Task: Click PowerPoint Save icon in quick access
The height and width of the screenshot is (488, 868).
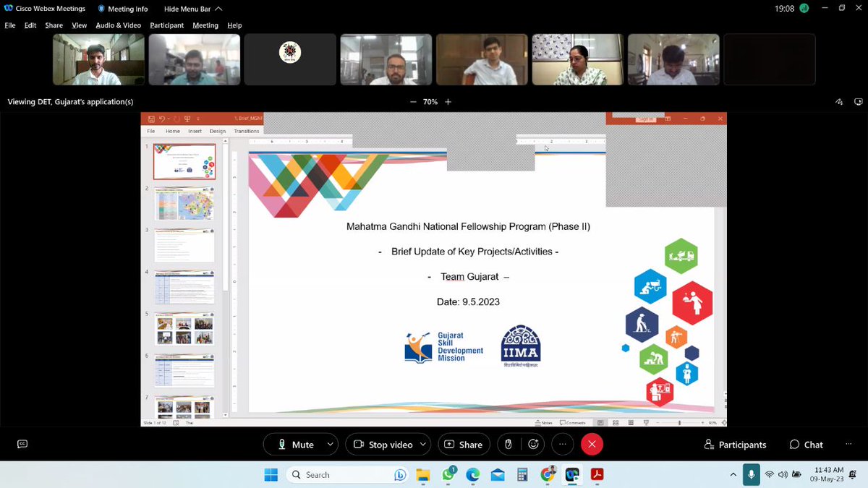Action: click(151, 119)
